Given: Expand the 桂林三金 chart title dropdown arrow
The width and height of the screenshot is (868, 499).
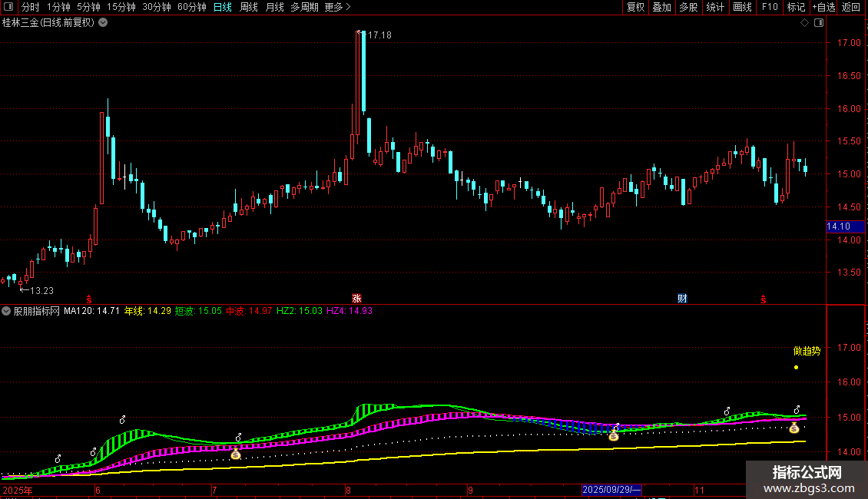Looking at the screenshot, I should [x=103, y=23].
